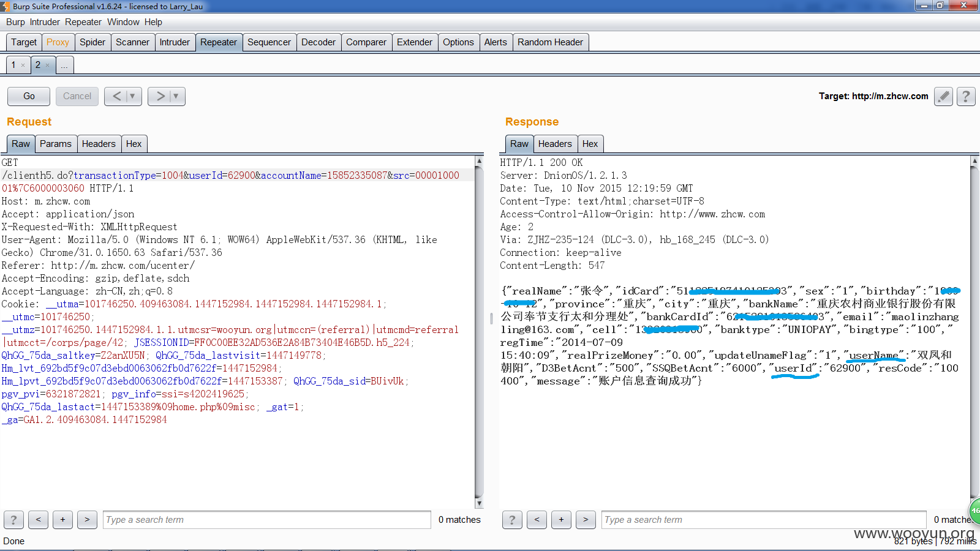The image size is (980, 551).
Task: Switch to the Decoder tab
Action: click(x=318, y=42)
